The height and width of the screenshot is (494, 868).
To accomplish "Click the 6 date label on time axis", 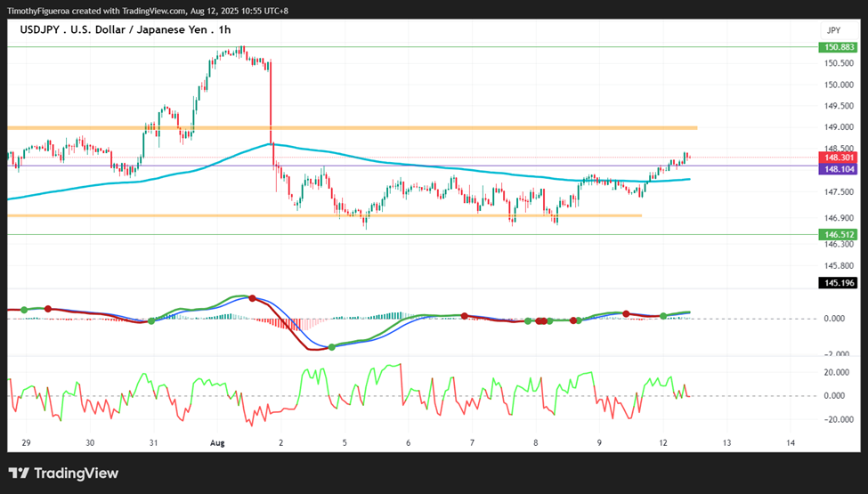I will (x=409, y=442).
